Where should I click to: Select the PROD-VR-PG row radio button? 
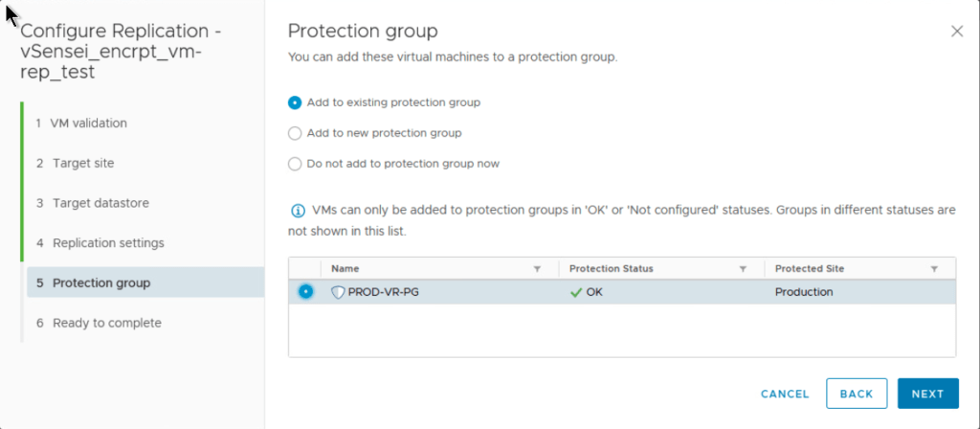click(x=305, y=292)
